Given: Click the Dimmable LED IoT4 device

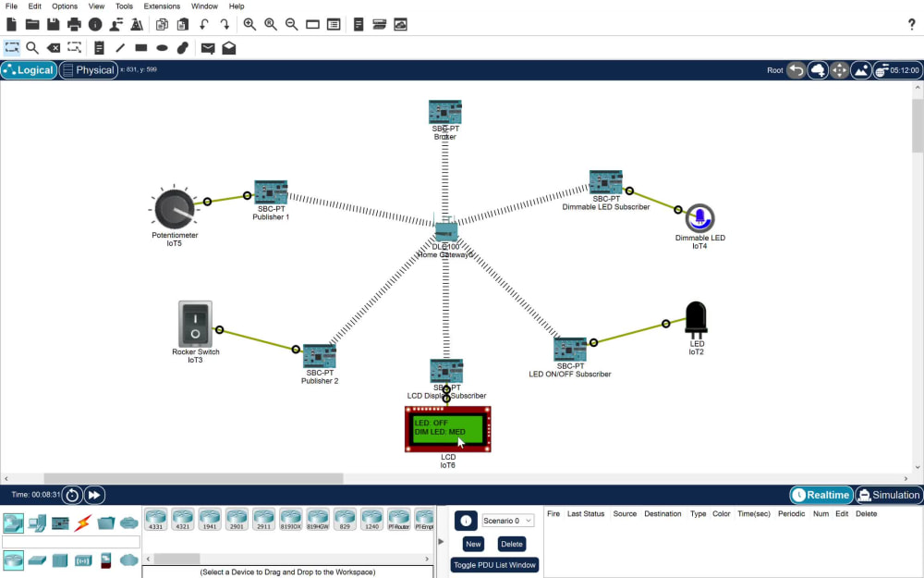Looking at the screenshot, I should [699, 218].
